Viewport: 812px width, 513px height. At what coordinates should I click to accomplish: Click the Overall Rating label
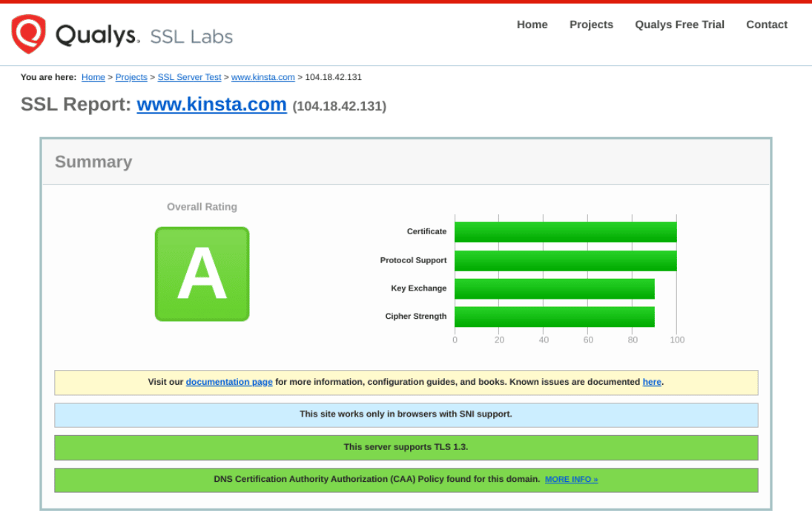(202, 206)
